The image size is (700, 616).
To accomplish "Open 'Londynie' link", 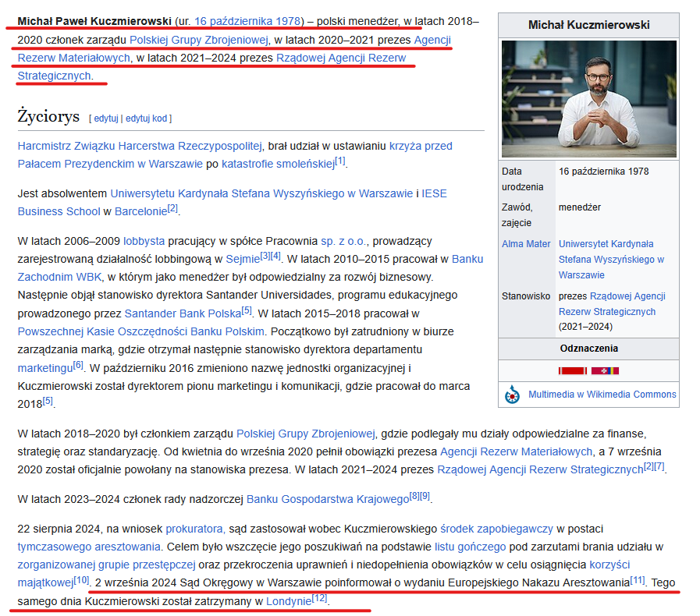I will coord(289,602).
